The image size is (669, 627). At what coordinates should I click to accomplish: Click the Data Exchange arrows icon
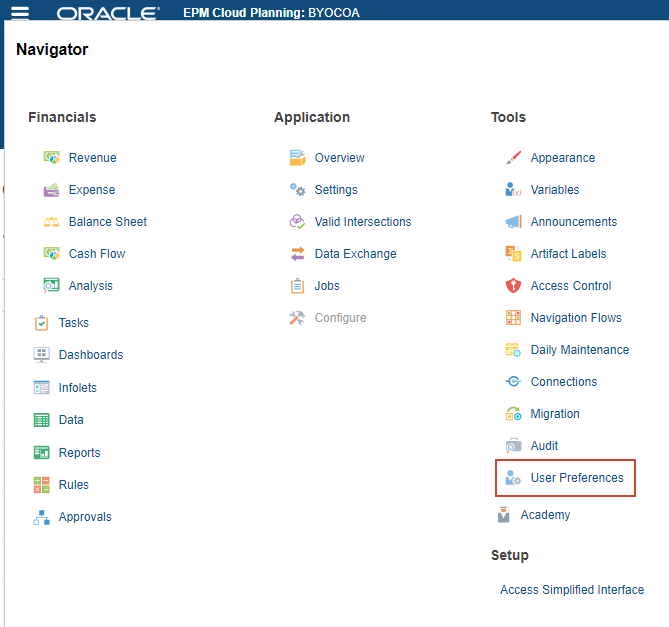pyautogui.click(x=297, y=254)
